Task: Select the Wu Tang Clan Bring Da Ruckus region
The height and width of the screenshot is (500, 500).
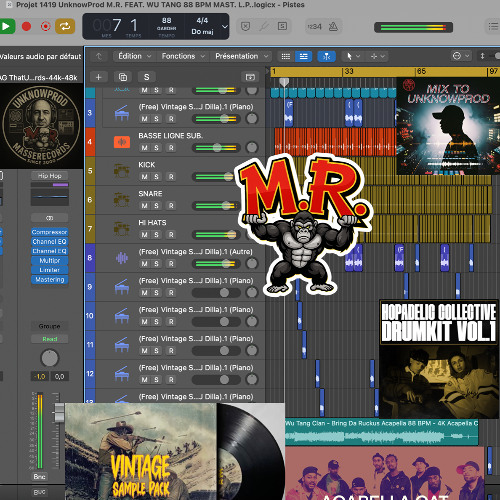Action: [x=382, y=432]
